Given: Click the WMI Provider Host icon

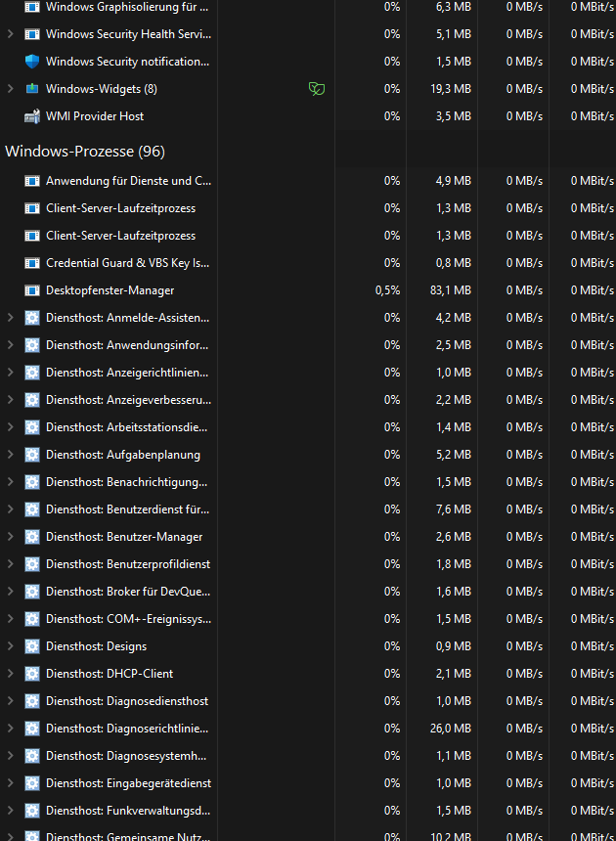Looking at the screenshot, I should coord(32,115).
